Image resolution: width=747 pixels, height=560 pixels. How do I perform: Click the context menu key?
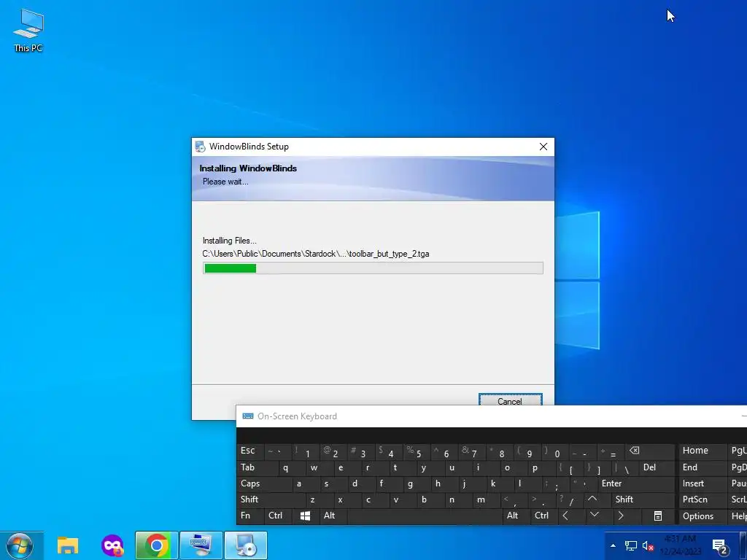pyautogui.click(x=658, y=516)
